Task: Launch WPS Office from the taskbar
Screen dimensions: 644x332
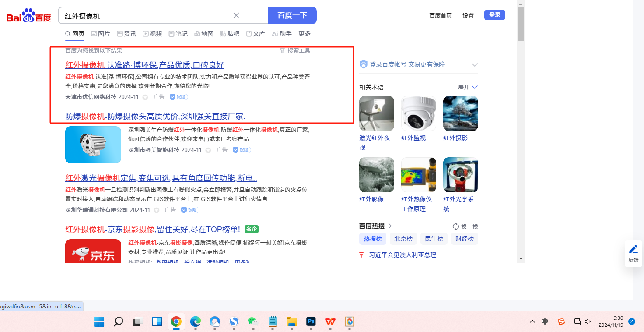Action: 330,322
